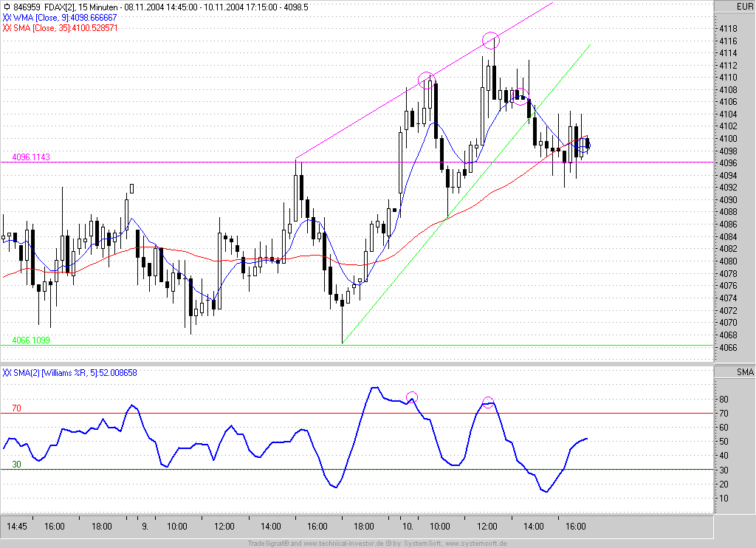The image size is (756, 548).
Task: Click 60 on the oscillator scale
Action: tap(724, 428)
